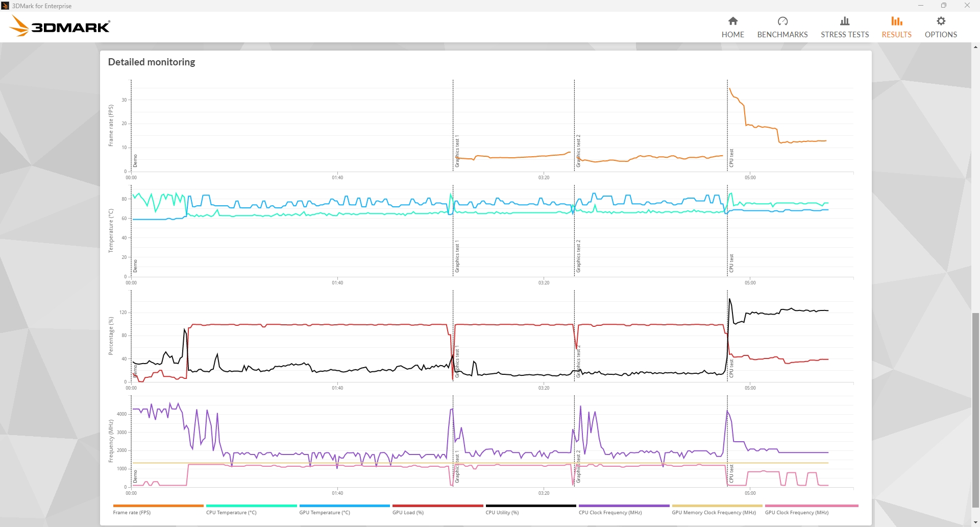980x527 pixels.
Task: Close the 3DMark window
Action: click(x=967, y=6)
